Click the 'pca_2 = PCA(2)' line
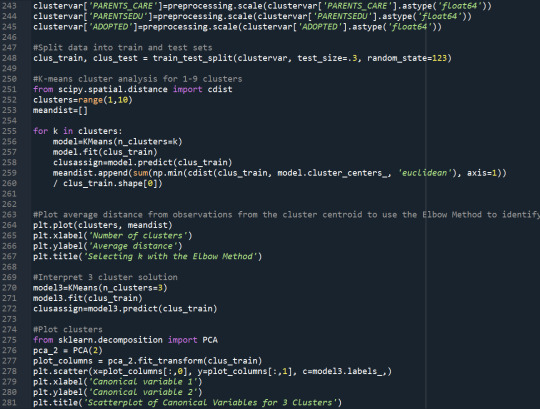Viewport: 540px width, 409px height. 68,350
